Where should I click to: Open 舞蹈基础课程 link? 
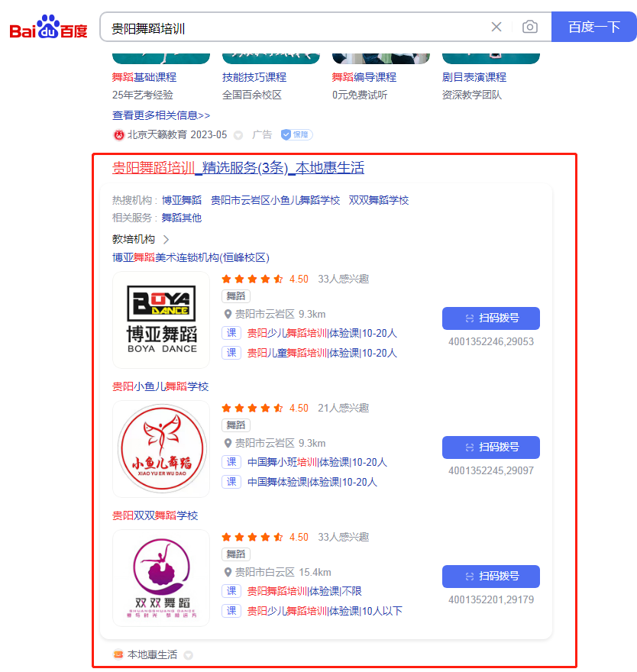pos(144,77)
